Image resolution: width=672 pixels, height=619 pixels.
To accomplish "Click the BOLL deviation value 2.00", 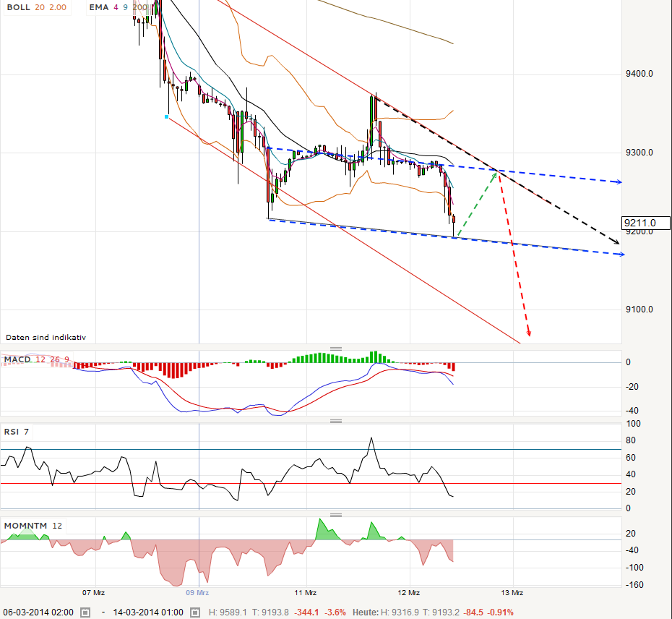I will click(x=58, y=7).
